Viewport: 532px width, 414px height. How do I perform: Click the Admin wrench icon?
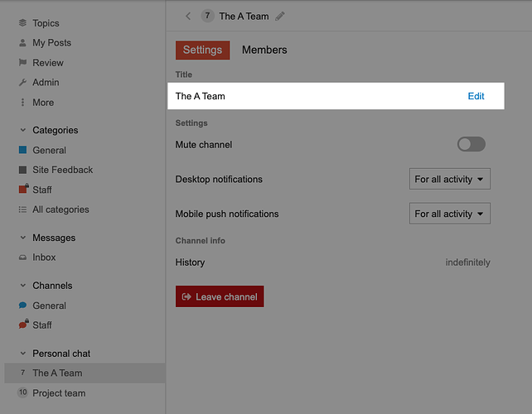click(x=22, y=82)
